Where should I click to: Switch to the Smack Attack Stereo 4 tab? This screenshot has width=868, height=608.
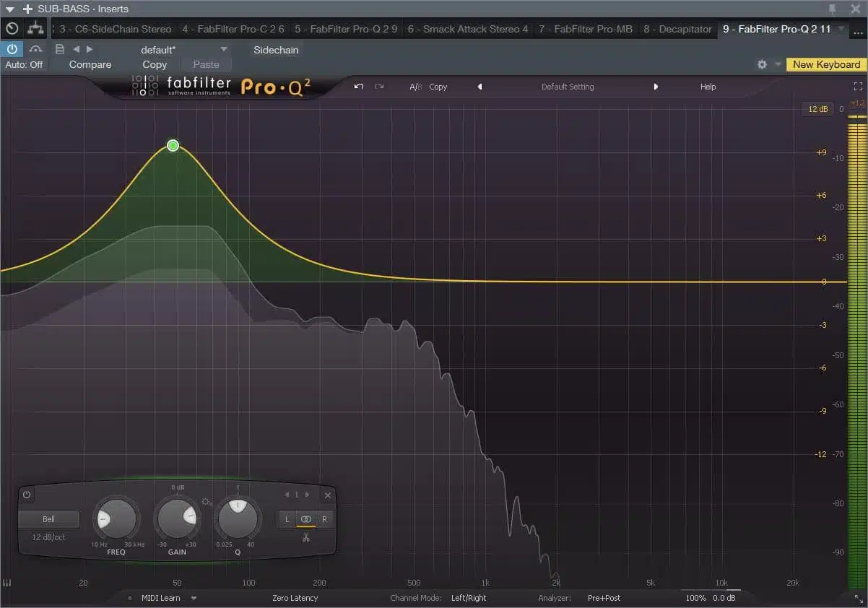[x=468, y=29]
